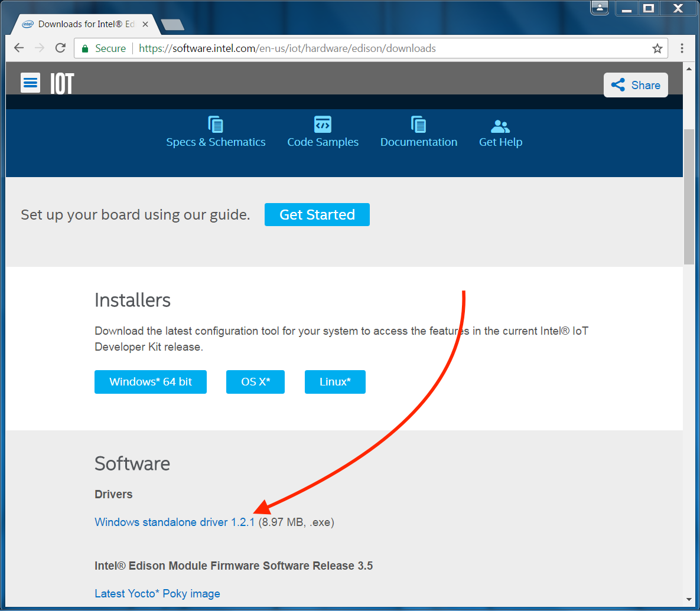Maximize the Chrome window

pyautogui.click(x=649, y=8)
